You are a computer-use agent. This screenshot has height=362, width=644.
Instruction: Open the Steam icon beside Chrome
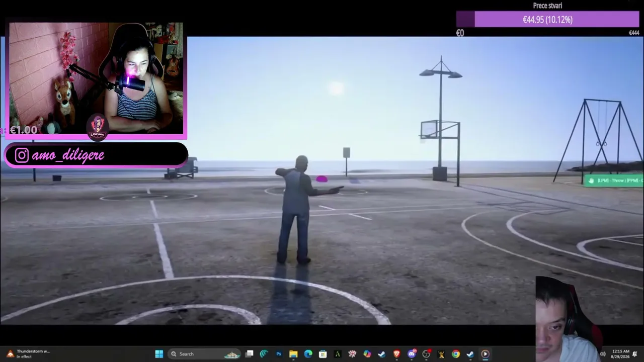pos(470,354)
